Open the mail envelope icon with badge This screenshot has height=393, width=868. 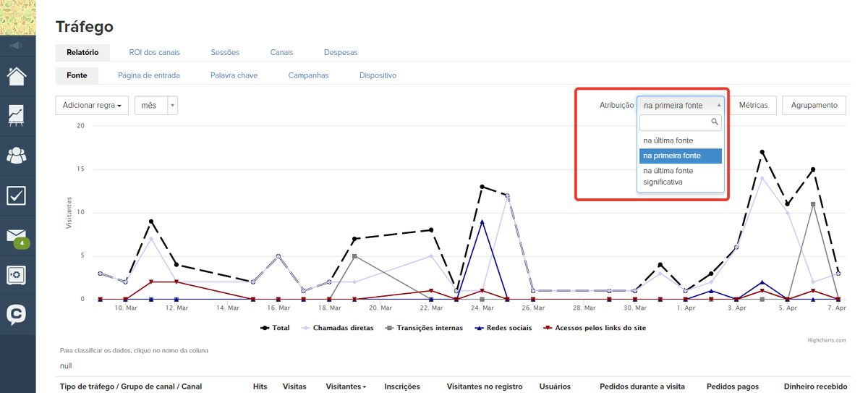(x=17, y=236)
